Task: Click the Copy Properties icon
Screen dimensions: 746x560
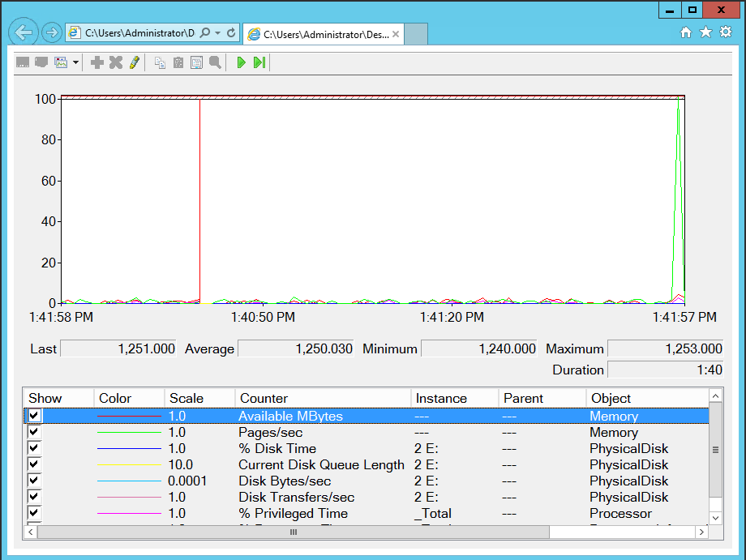Action: pyautogui.click(x=161, y=62)
